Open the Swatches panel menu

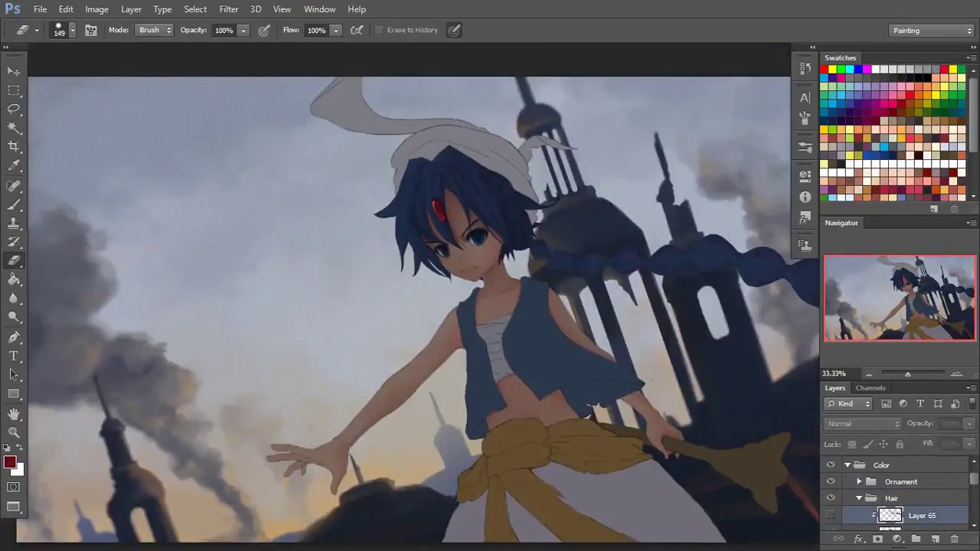point(971,58)
